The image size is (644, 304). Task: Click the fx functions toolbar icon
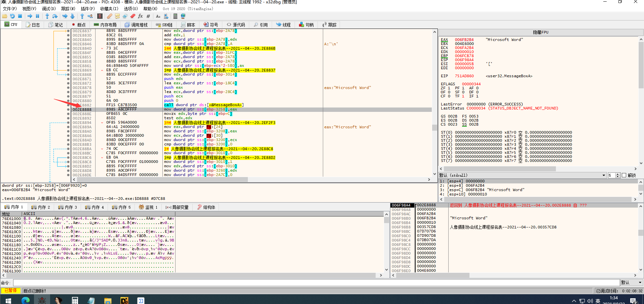tap(140, 16)
